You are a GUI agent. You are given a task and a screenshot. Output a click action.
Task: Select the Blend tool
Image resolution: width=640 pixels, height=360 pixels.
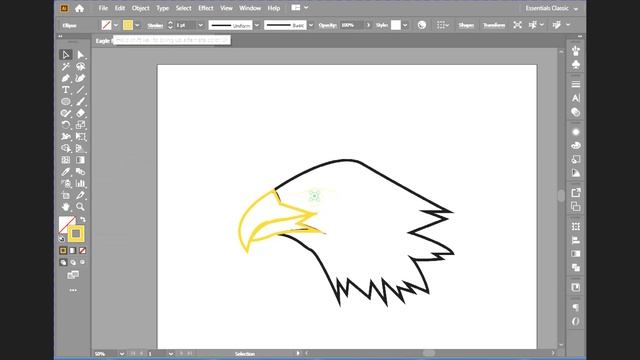(80, 171)
